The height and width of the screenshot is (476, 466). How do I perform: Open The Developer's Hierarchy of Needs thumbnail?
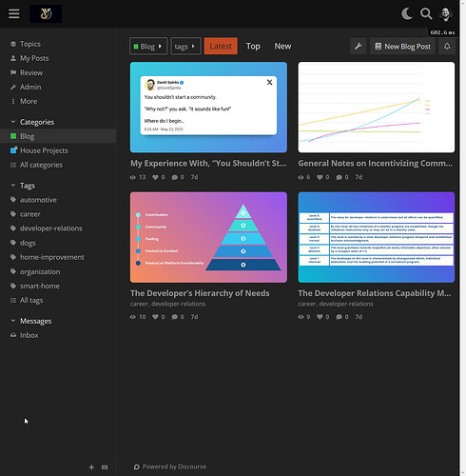tap(208, 237)
